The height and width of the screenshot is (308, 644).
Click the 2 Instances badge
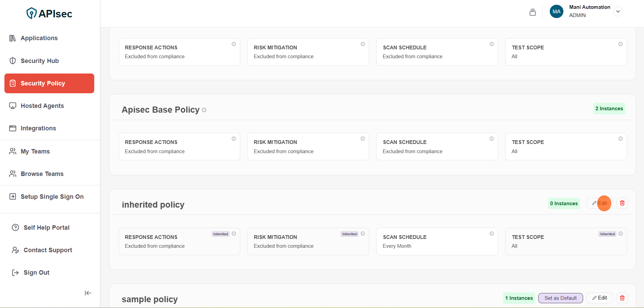(609, 109)
